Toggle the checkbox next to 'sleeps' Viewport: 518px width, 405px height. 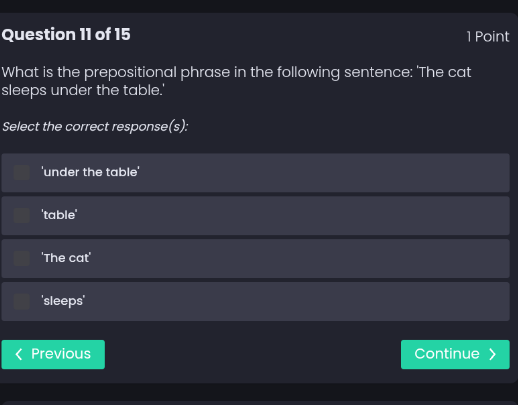22,301
